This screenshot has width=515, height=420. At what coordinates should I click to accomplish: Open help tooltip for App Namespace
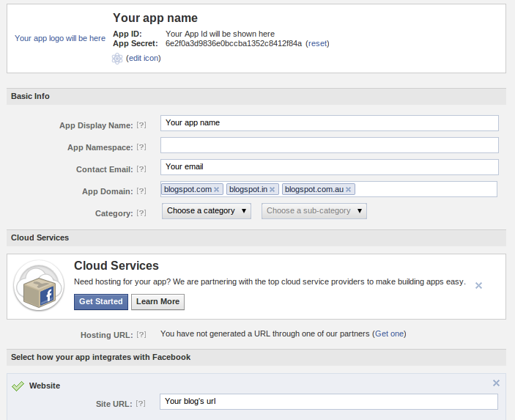141,147
